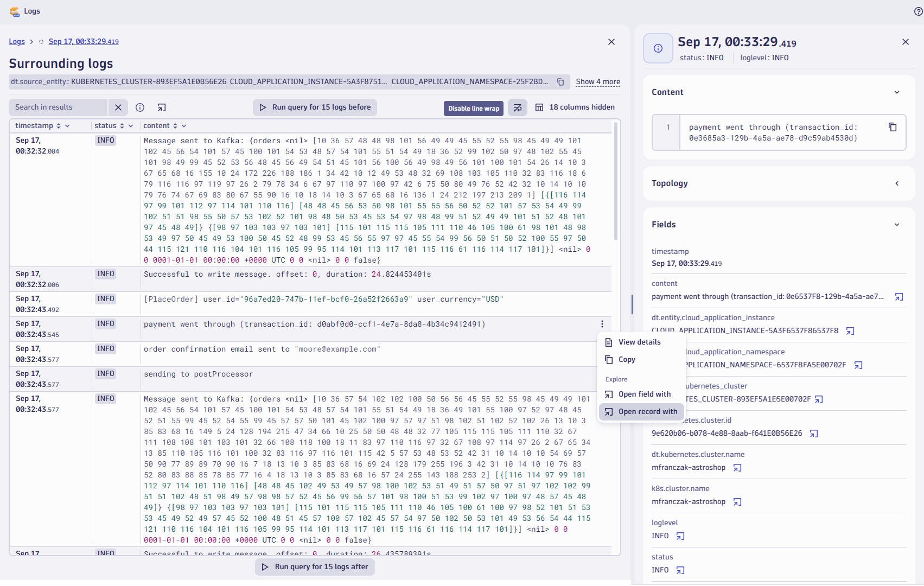Run query for 15 logs after
The width and height of the screenshot is (924, 586).
pyautogui.click(x=315, y=566)
